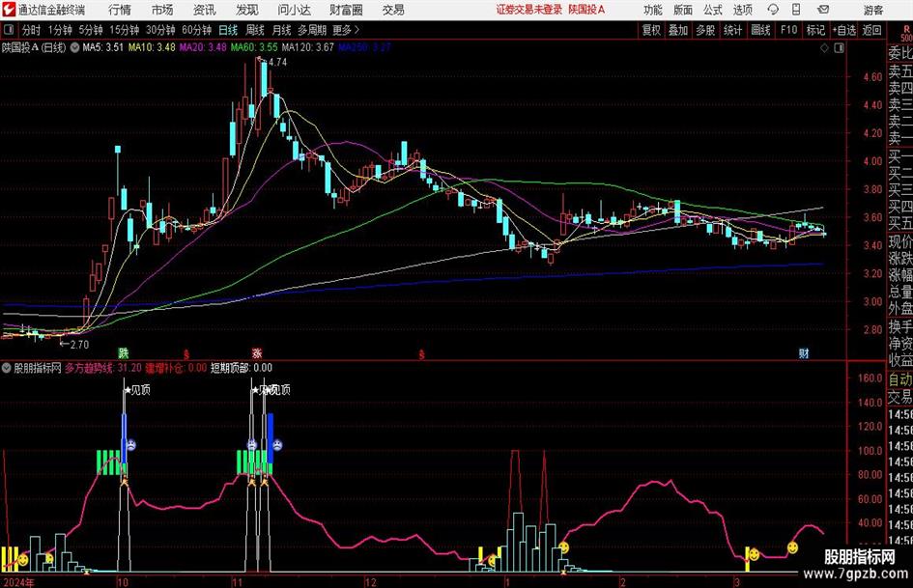
Task: Open the 问小达 menu
Action: click(x=294, y=10)
